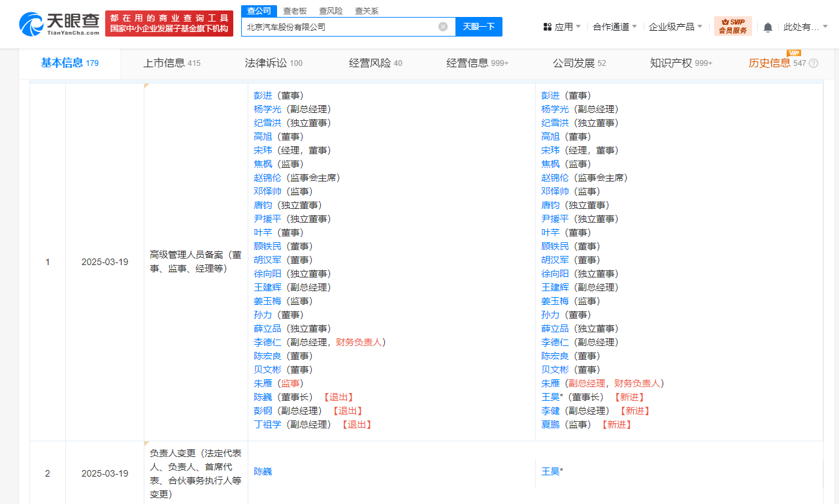Image resolution: width=839 pixels, height=504 pixels.
Task: Open the 经营风险 tab
Action: [376, 63]
